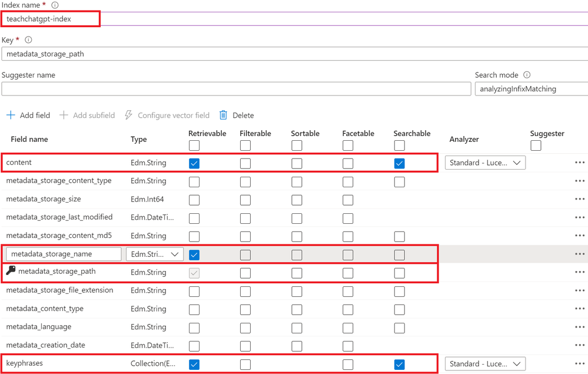This screenshot has width=588, height=374.
Task: Click the Index name info icon
Action: pos(55,5)
